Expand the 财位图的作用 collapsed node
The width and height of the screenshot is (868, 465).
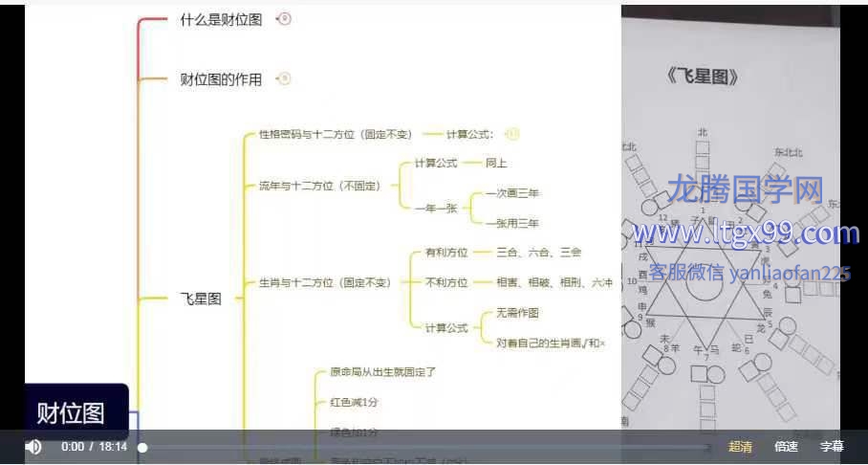(x=284, y=79)
